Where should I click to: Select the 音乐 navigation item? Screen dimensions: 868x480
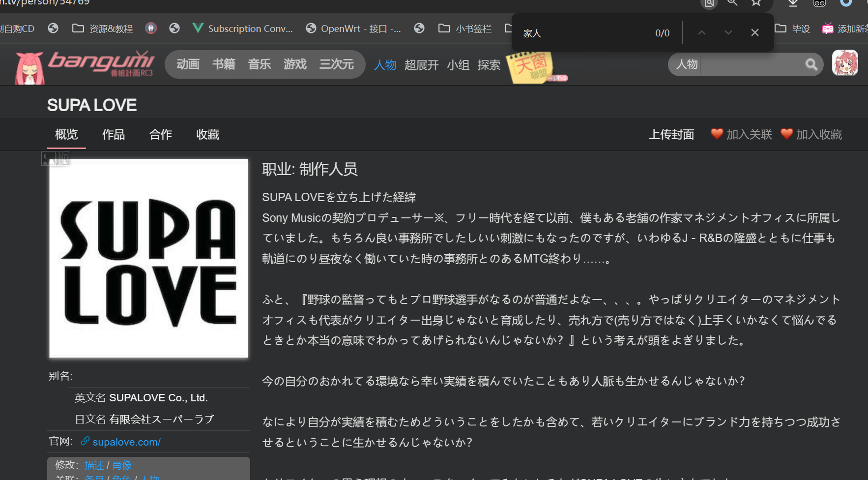click(260, 64)
